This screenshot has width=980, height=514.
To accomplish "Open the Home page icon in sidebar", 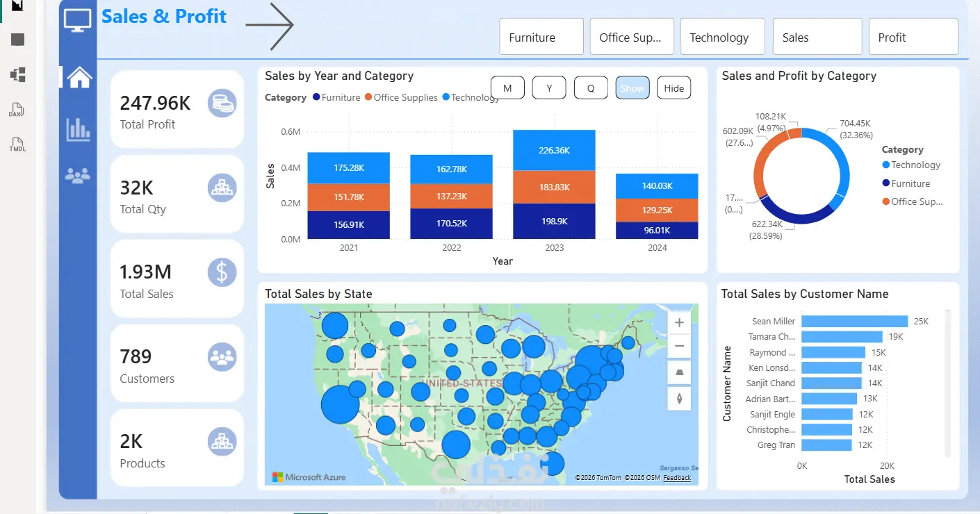I will pyautogui.click(x=79, y=76).
